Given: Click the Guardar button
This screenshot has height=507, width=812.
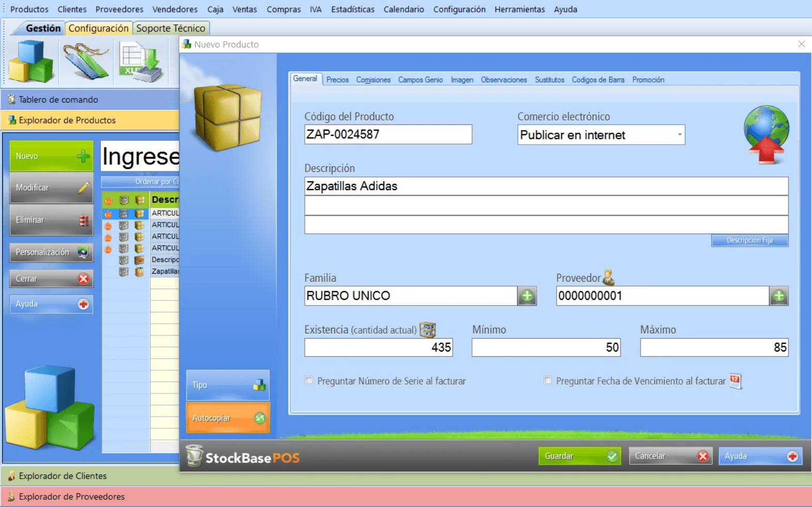Looking at the screenshot, I should pyautogui.click(x=580, y=456).
